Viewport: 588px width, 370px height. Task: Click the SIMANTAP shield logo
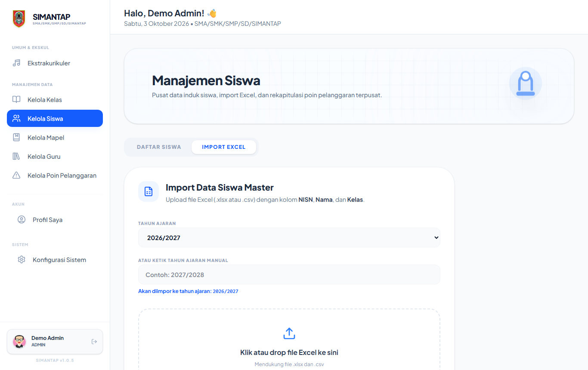click(x=19, y=19)
